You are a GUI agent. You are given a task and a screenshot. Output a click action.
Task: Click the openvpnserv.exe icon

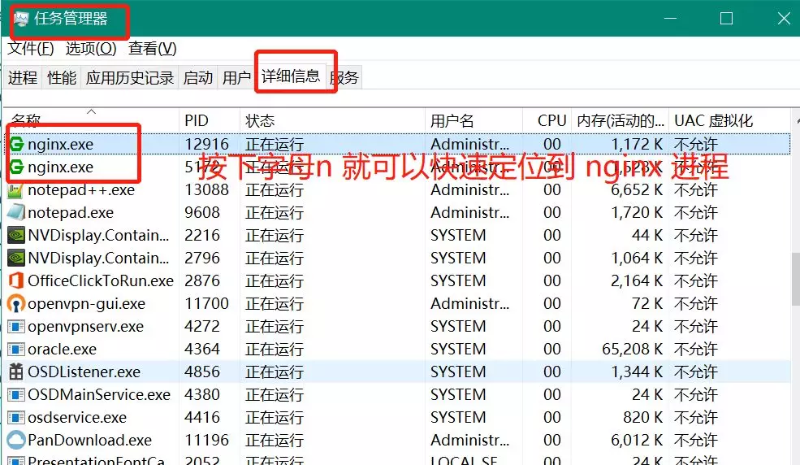tap(16, 326)
